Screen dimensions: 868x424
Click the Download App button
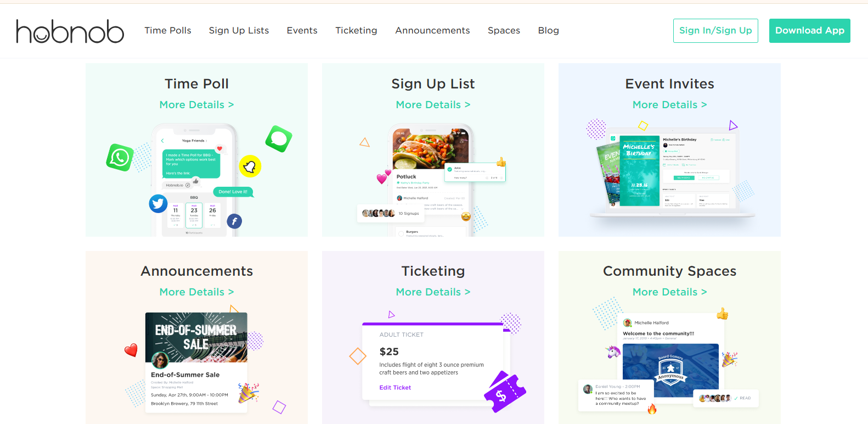point(809,31)
